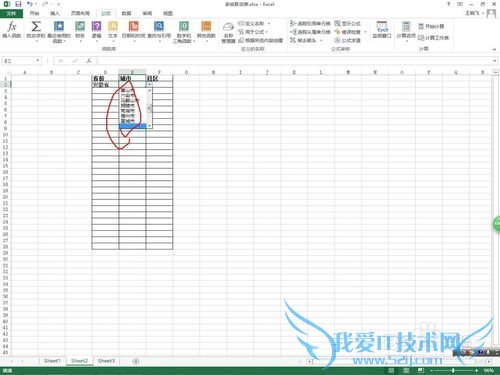Open the Text functions icon
The height and width of the screenshot is (375, 500).
point(113,31)
